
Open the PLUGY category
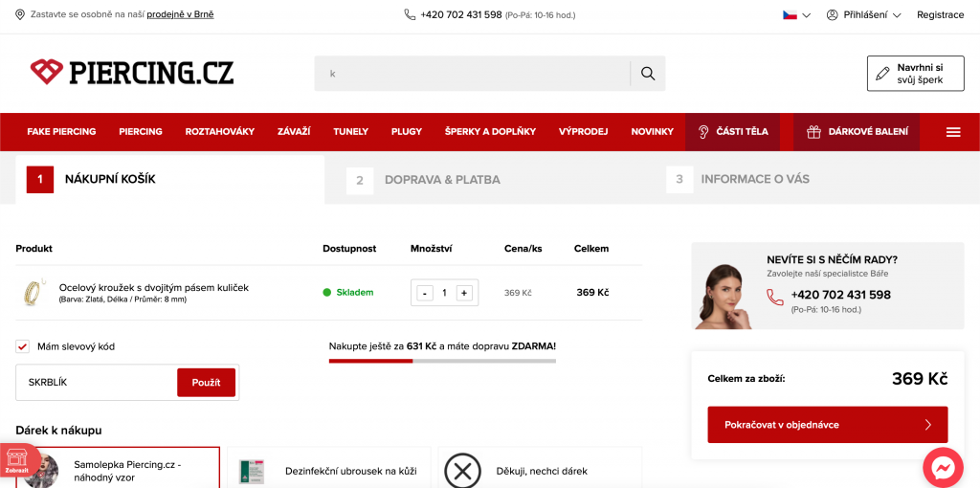point(406,132)
